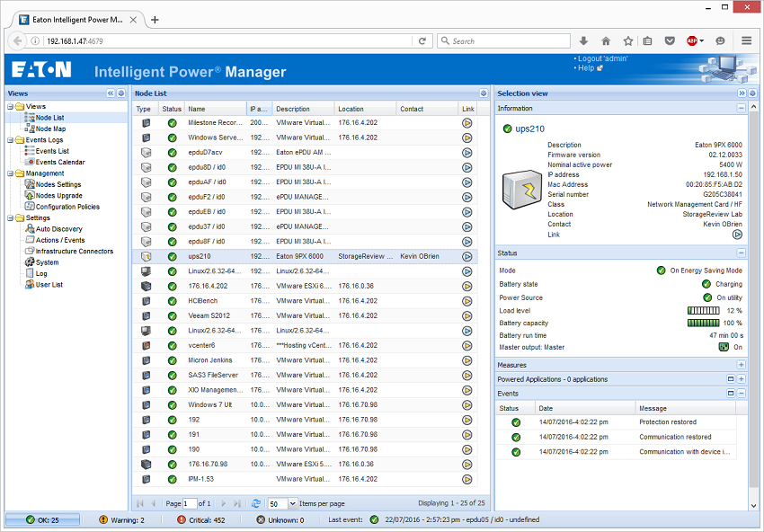Open the browser downloads arrow icon

pos(583,41)
